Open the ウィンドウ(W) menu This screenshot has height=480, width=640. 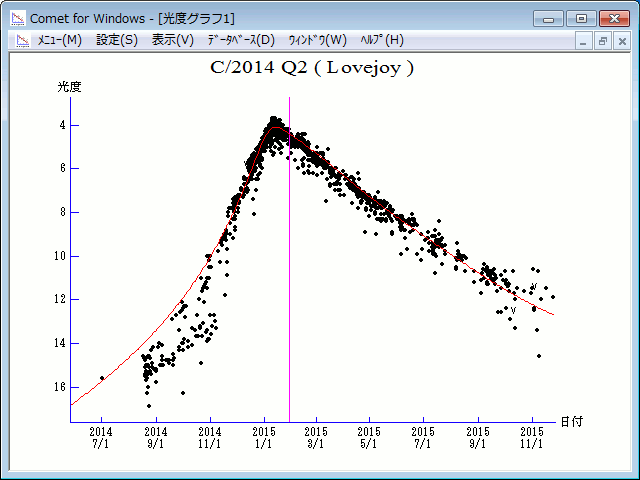point(318,40)
